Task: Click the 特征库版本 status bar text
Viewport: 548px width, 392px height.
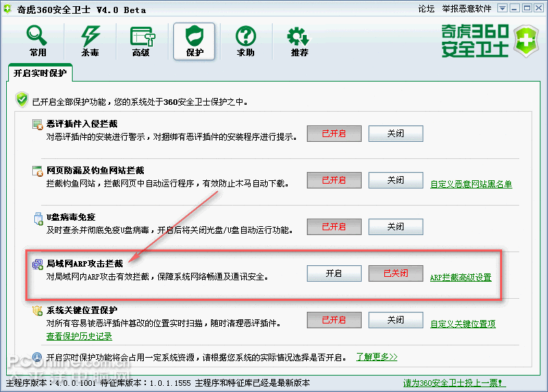Action: [x=146, y=383]
